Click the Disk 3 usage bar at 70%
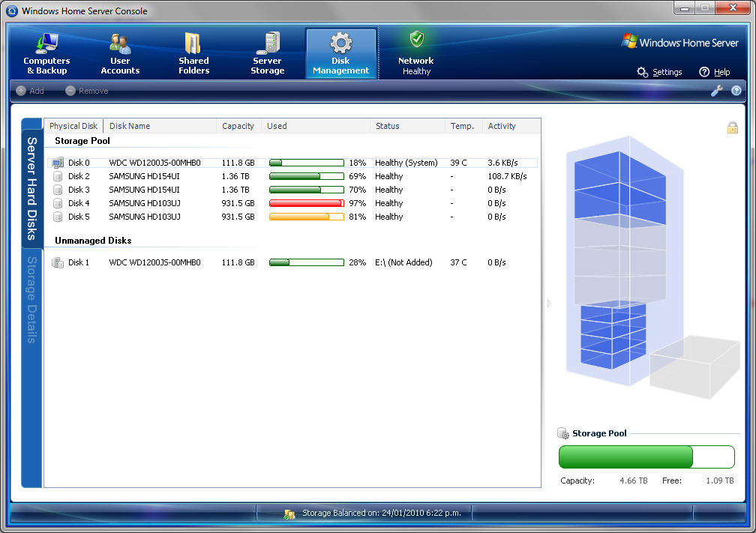 (307, 190)
